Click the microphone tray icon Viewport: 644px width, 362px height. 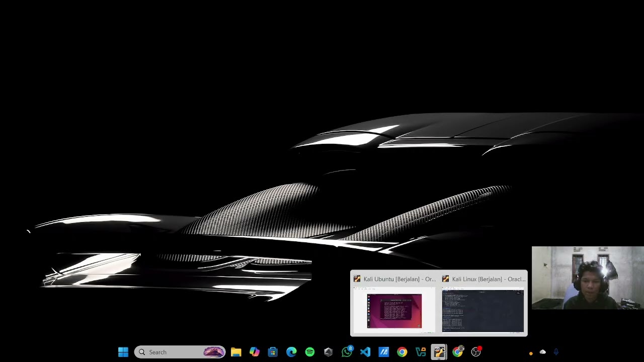(556, 352)
